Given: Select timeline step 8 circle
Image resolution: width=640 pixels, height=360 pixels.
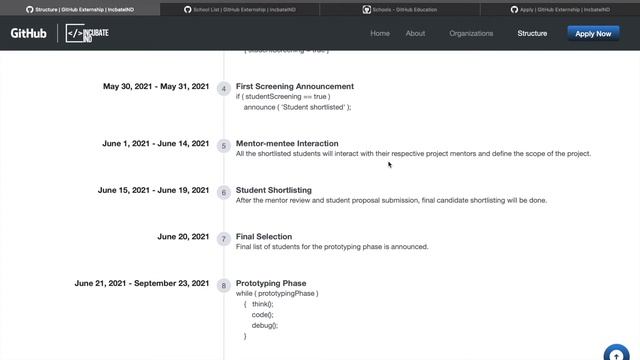Looking at the screenshot, I should point(224,285).
